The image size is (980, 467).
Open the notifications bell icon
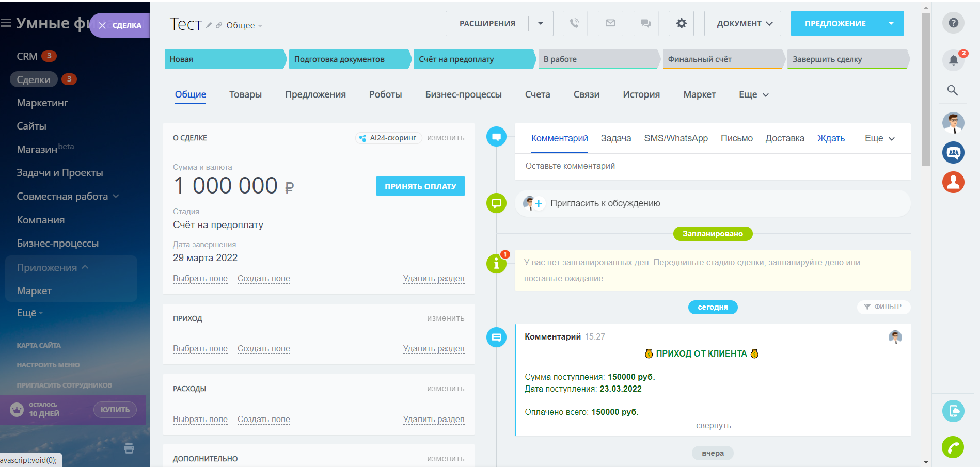click(953, 60)
